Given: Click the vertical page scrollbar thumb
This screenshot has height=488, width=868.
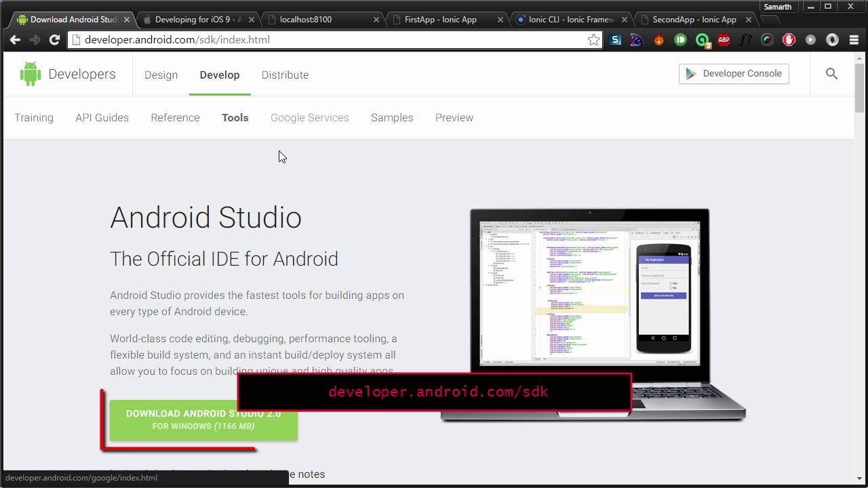Looking at the screenshot, I should click(x=860, y=88).
